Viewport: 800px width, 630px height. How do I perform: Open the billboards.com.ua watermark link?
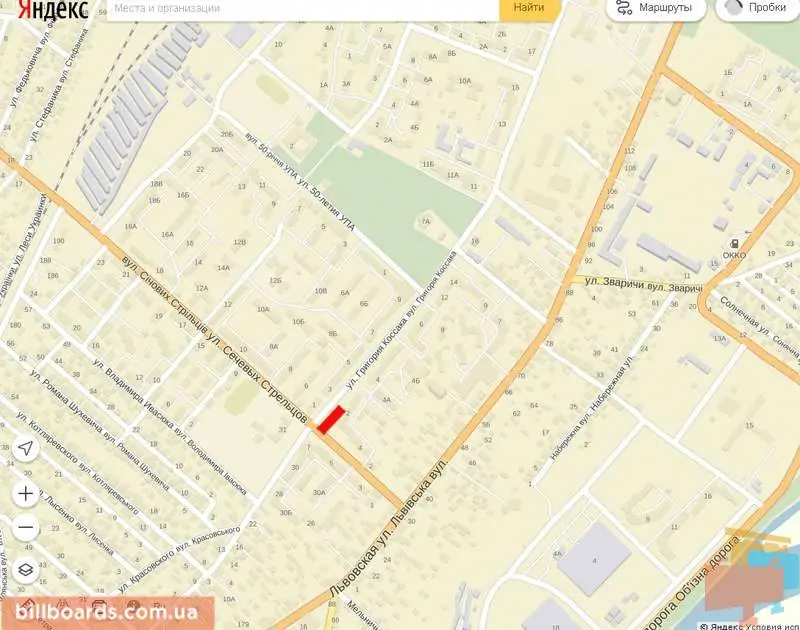tap(106, 611)
